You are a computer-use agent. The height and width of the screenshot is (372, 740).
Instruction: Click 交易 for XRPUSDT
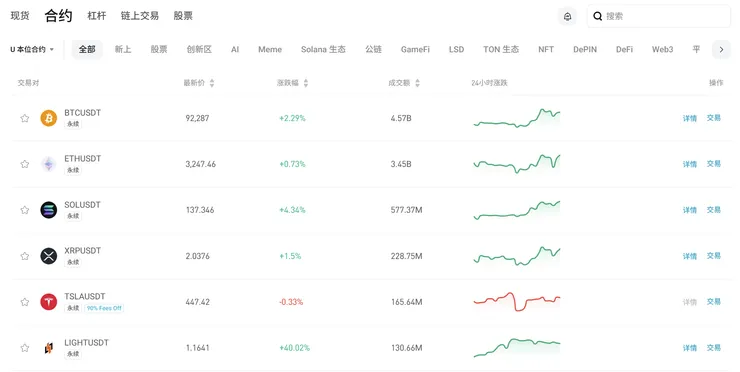714,256
